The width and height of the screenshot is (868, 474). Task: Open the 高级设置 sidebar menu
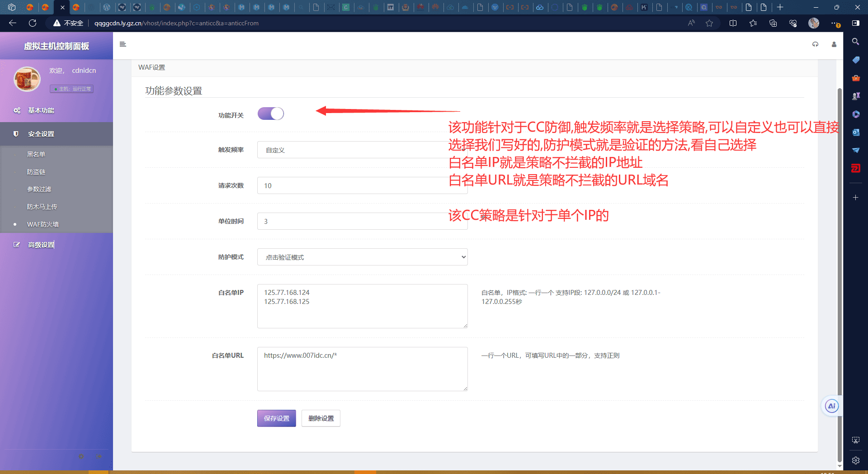click(x=41, y=245)
